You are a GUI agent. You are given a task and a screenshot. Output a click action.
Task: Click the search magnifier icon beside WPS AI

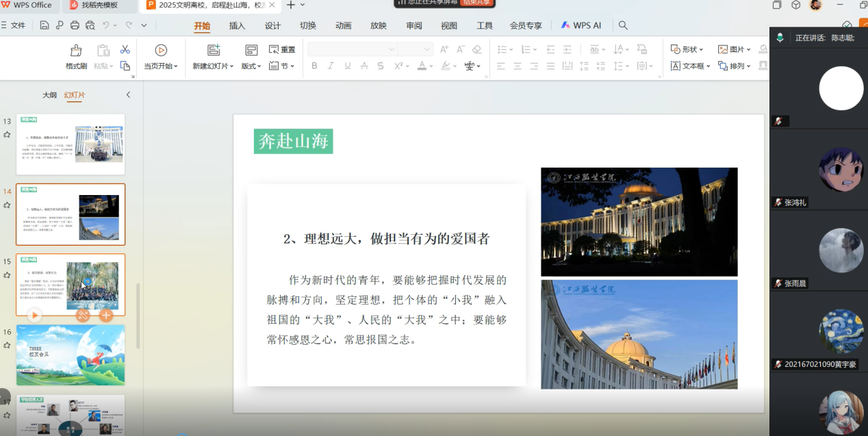[623, 25]
